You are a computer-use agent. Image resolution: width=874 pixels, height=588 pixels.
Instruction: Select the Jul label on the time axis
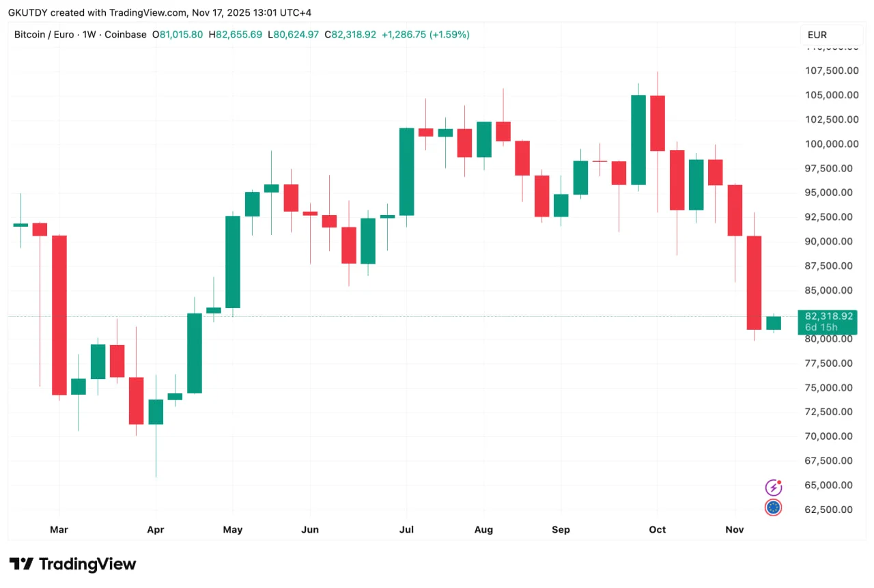406,529
